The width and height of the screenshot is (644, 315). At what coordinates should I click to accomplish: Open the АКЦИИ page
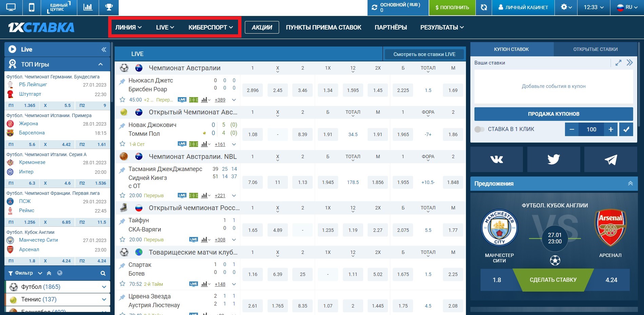[262, 27]
